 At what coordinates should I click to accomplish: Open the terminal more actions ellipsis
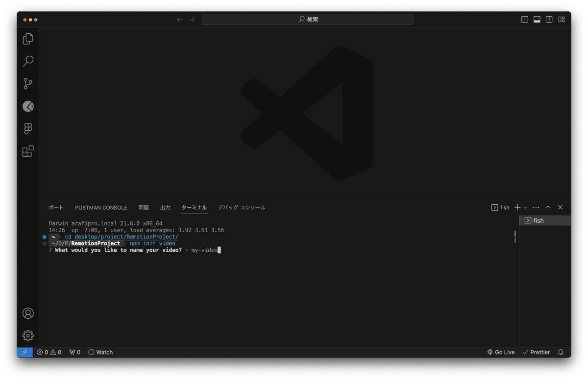[x=536, y=208]
